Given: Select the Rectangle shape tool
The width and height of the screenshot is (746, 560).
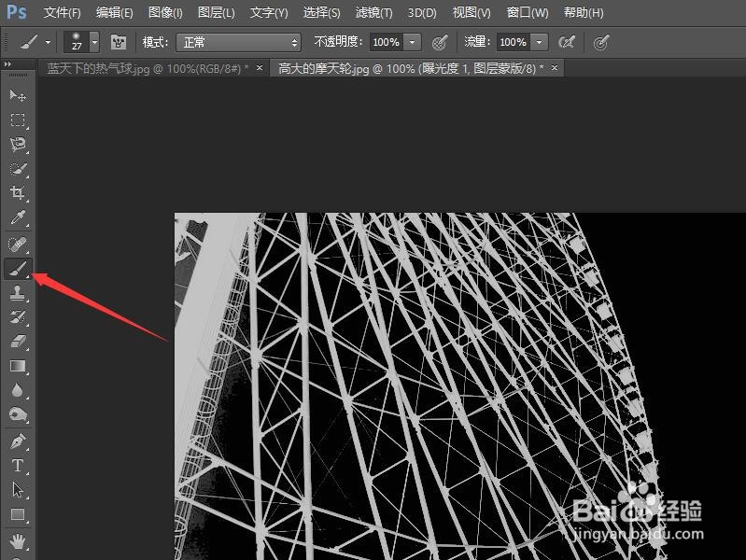Looking at the screenshot, I should click(x=18, y=514).
